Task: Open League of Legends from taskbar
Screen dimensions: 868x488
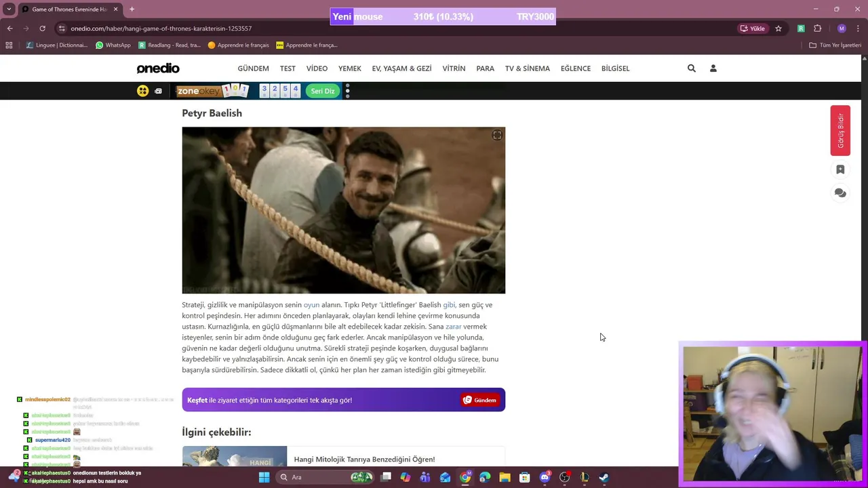Action: coord(584,477)
